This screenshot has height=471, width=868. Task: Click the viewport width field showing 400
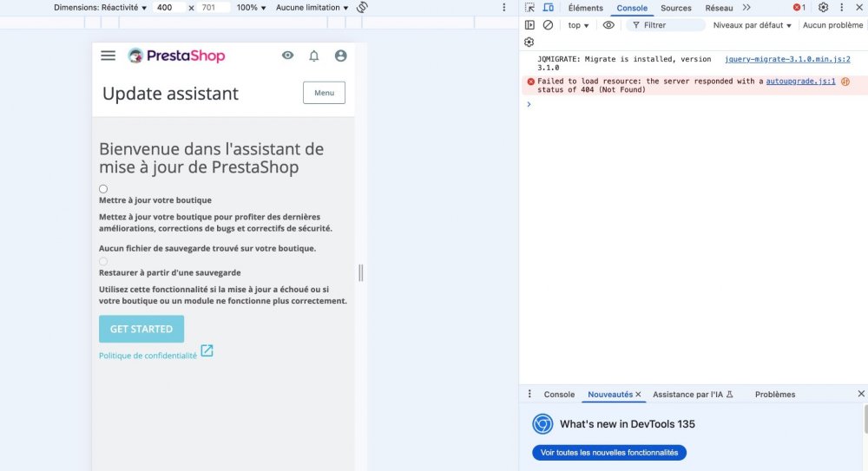pos(168,8)
